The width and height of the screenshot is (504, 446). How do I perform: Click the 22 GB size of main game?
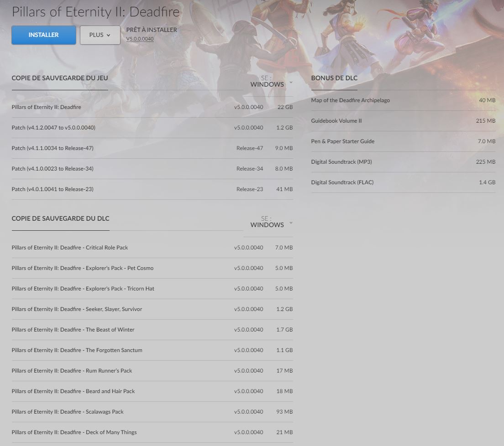point(285,107)
